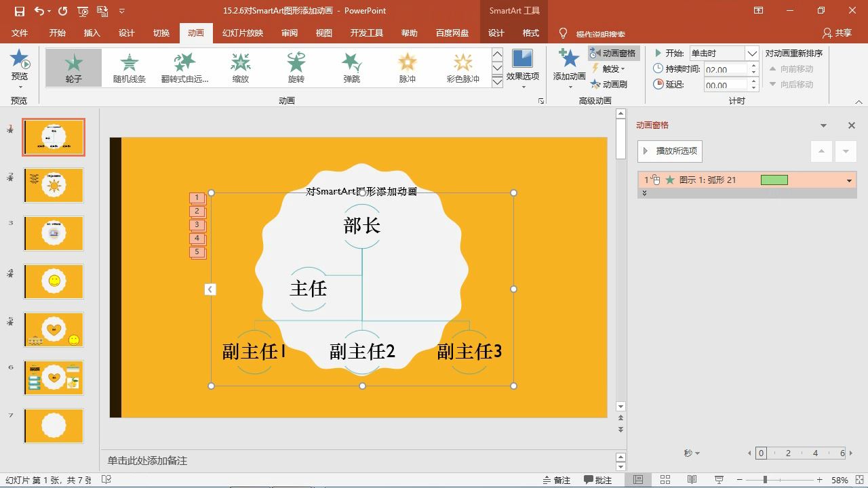The image size is (868, 488).
Task: Expand contents chevron under animation item
Action: (644, 193)
